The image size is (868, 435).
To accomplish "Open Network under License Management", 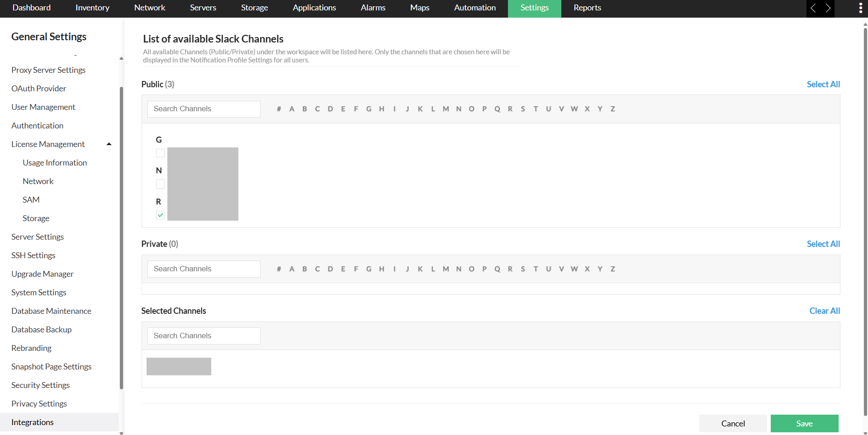I will click(38, 181).
